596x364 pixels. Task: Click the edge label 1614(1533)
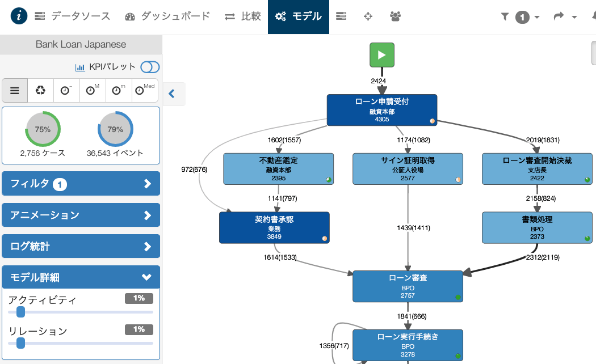(280, 257)
